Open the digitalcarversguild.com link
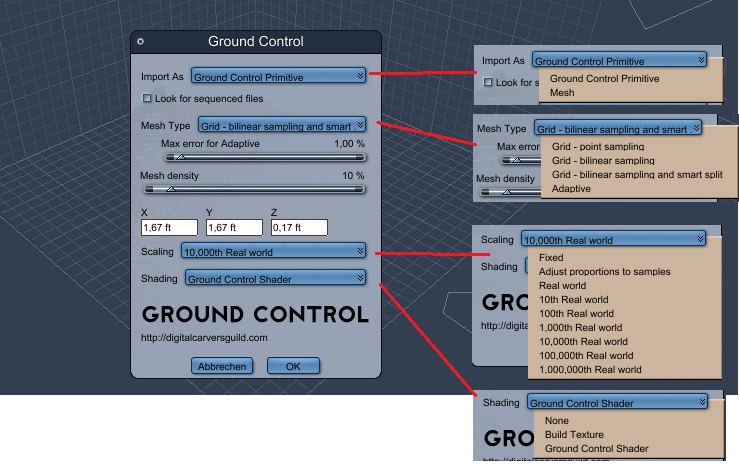The height and width of the screenshot is (466, 739). pyautogui.click(x=204, y=338)
